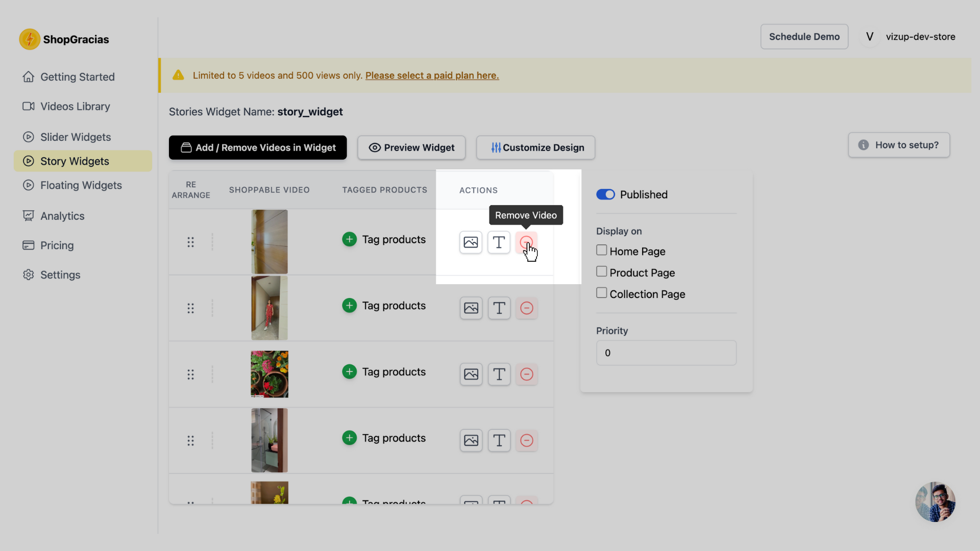980x551 pixels.
Task: Click the thumbnail image icon on third video
Action: pyautogui.click(x=471, y=373)
